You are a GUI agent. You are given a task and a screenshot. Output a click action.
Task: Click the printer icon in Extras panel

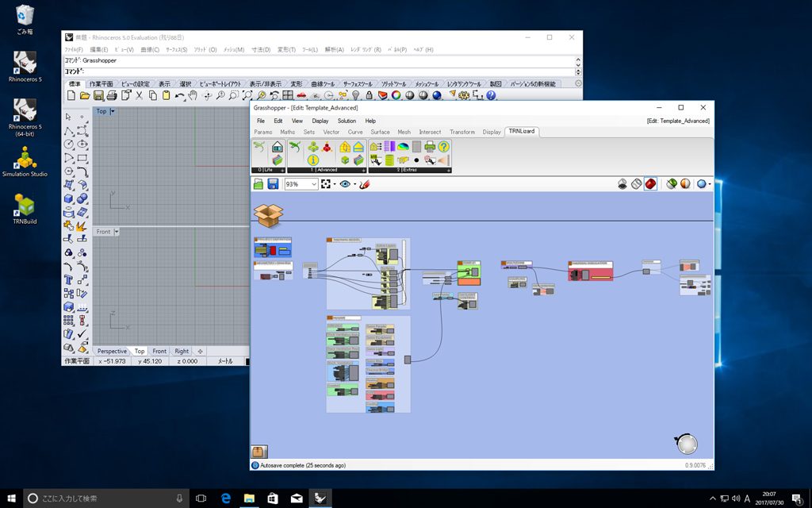click(x=429, y=147)
